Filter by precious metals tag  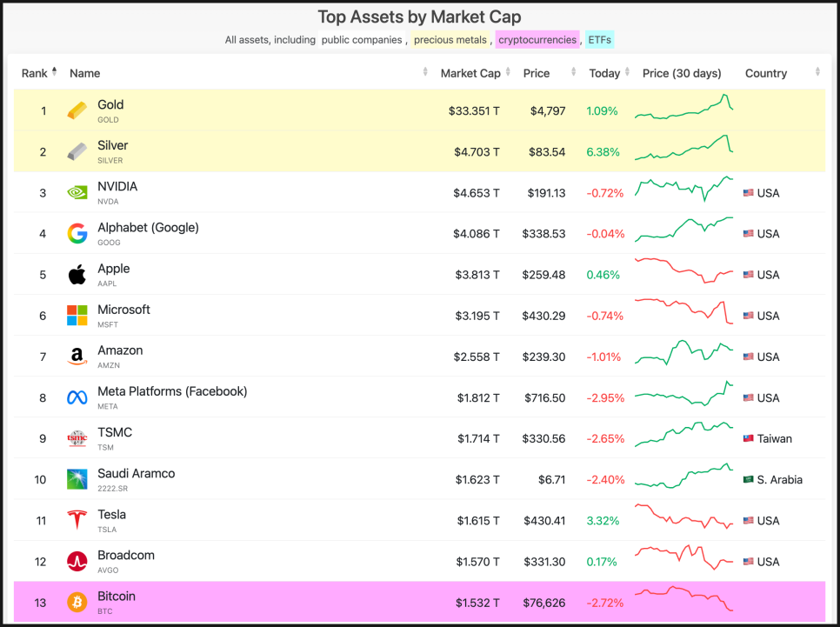(x=450, y=40)
